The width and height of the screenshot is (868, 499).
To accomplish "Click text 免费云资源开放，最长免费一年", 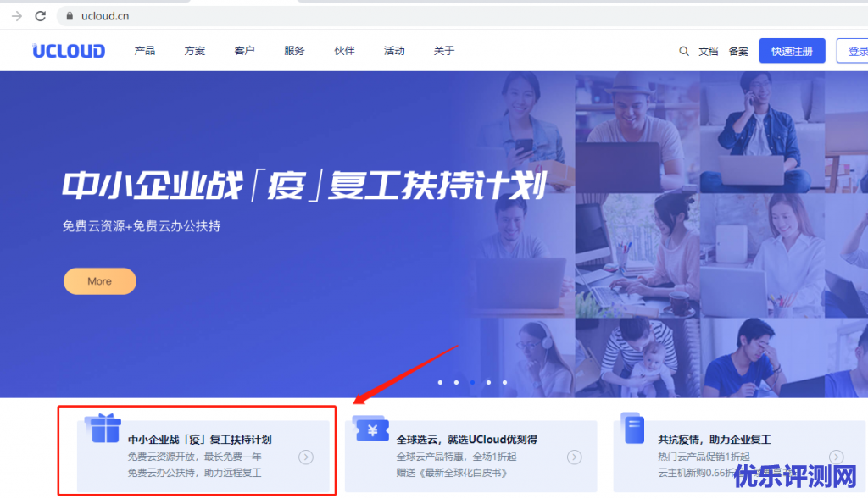I will pos(194,457).
